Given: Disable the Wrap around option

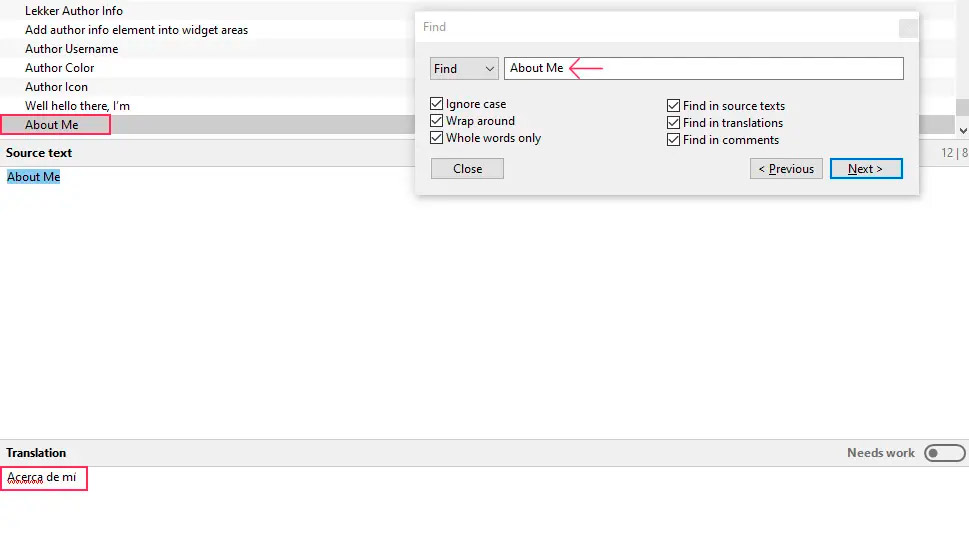Looking at the screenshot, I should pyautogui.click(x=437, y=121).
